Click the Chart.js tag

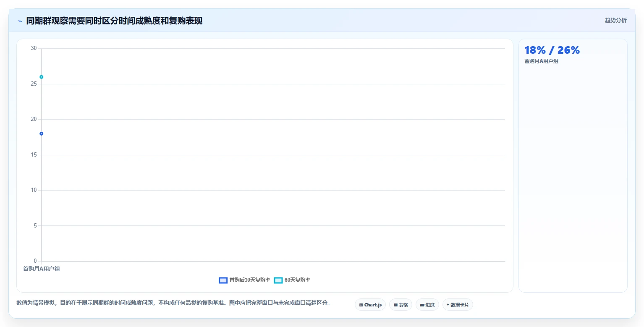click(x=370, y=305)
